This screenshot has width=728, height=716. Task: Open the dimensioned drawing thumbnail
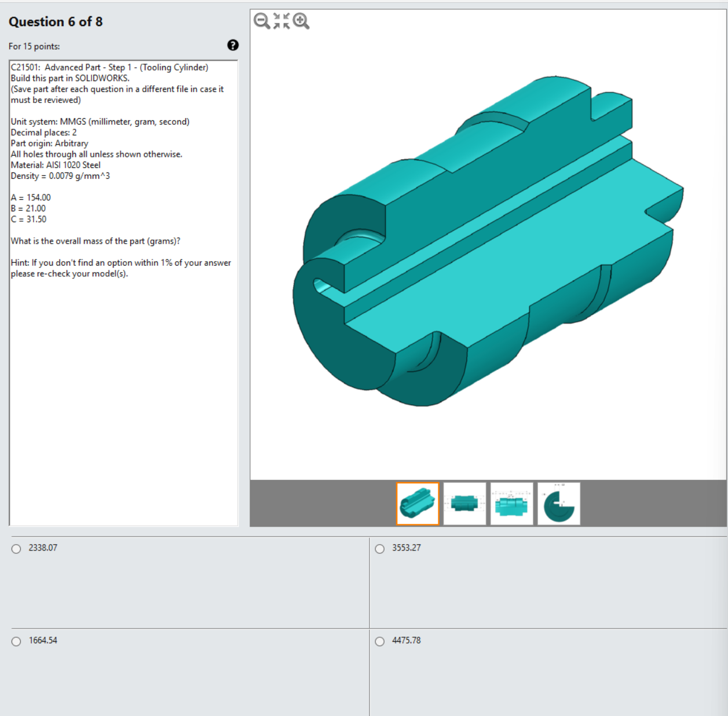click(x=511, y=504)
